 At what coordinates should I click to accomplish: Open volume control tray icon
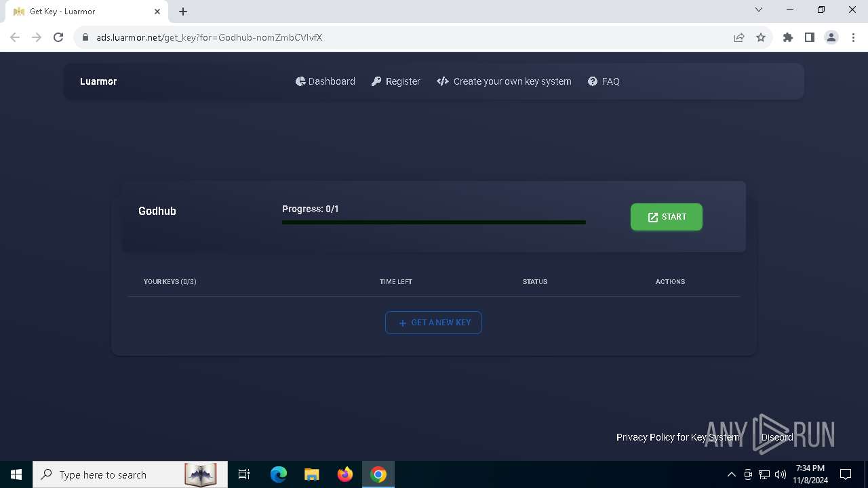click(781, 474)
